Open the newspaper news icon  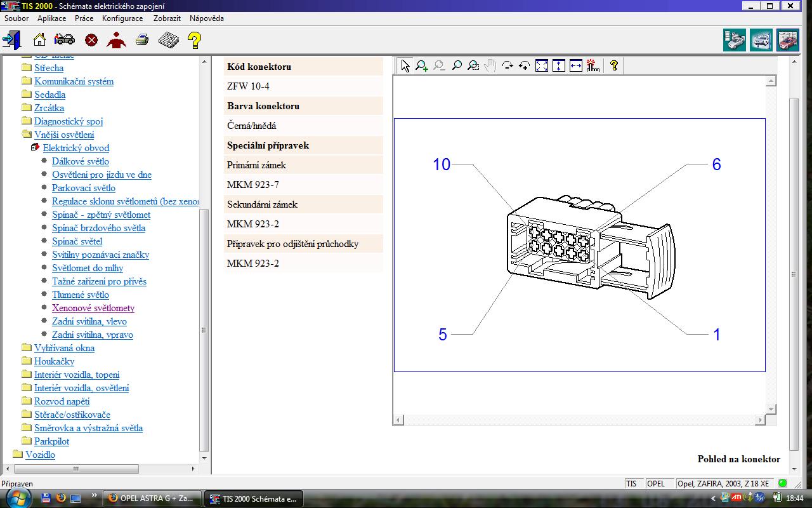168,40
